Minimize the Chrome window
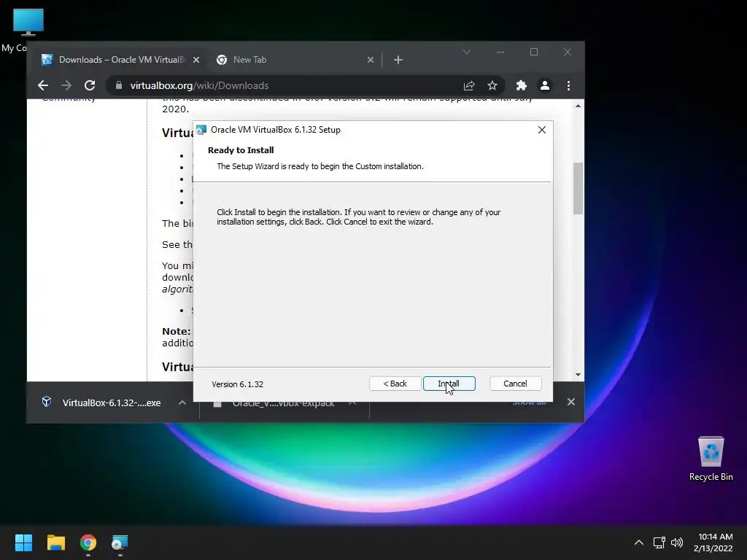 tap(500, 52)
